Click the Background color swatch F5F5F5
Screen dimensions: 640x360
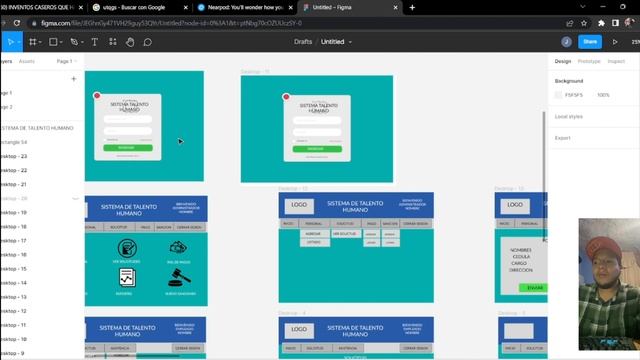(x=558, y=95)
